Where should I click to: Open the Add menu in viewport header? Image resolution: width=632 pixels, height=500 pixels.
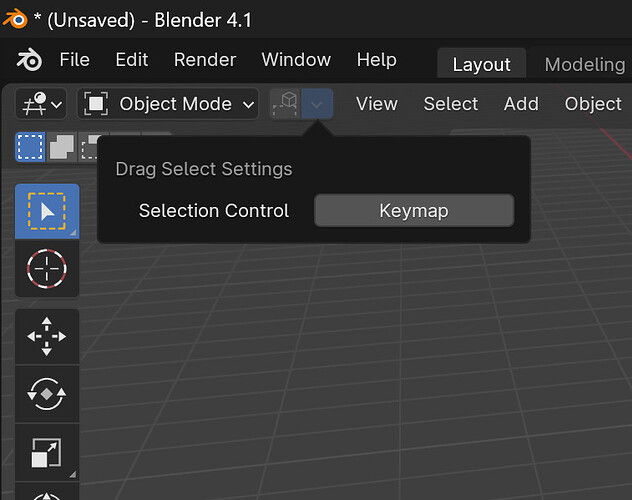tap(521, 104)
